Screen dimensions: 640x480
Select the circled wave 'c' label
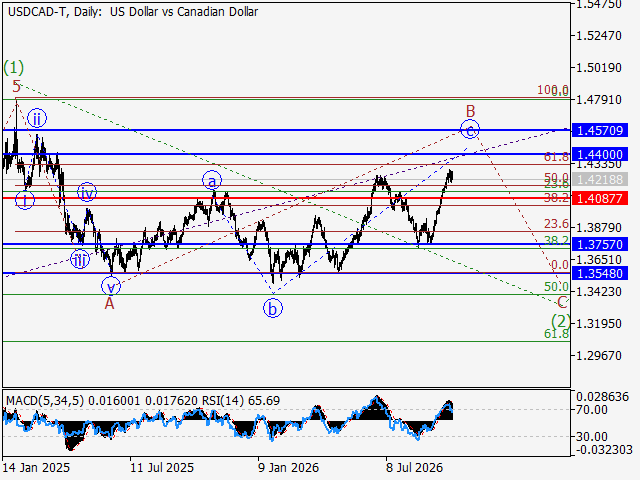click(x=470, y=129)
